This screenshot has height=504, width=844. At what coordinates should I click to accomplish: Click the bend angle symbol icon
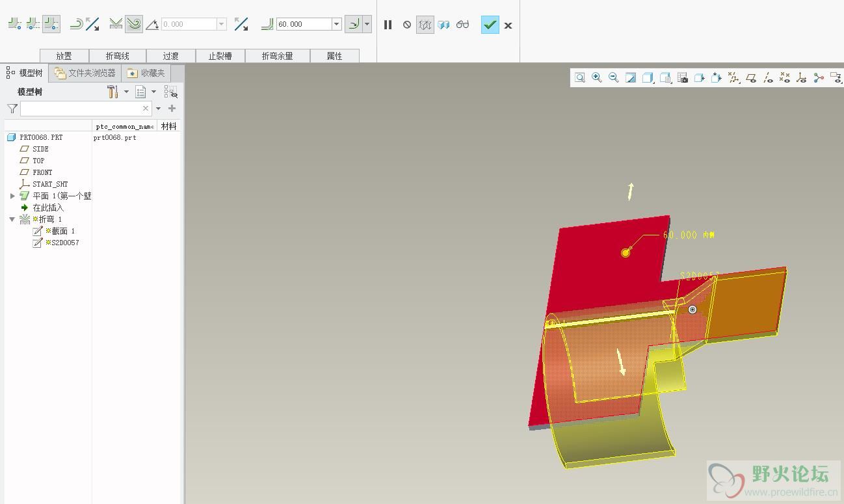tap(152, 25)
